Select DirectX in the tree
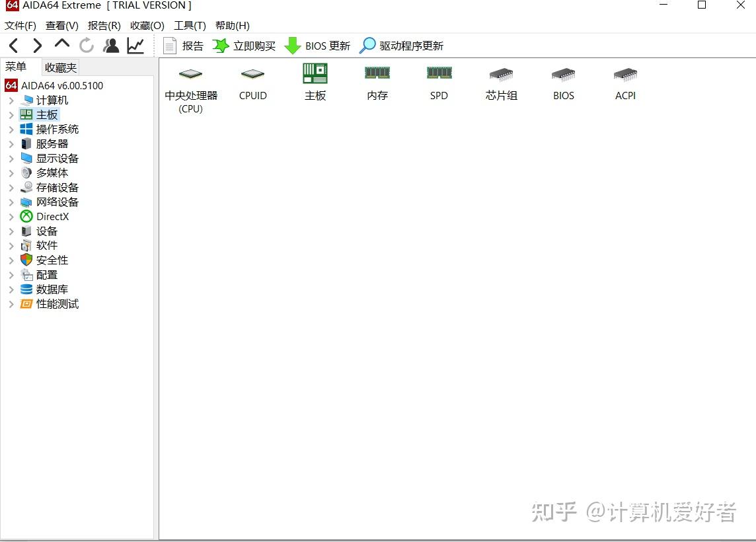Viewport: 756px width, 542px height. click(x=45, y=217)
